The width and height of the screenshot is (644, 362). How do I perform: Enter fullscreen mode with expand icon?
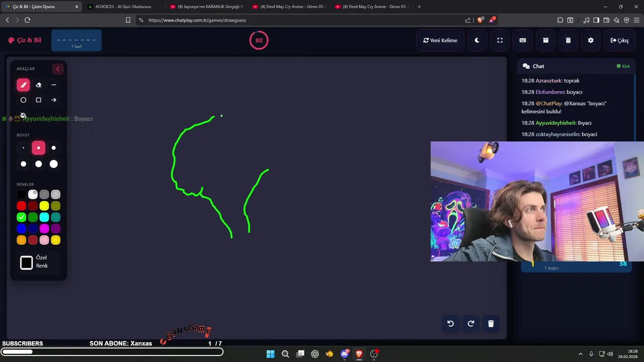pos(500,40)
